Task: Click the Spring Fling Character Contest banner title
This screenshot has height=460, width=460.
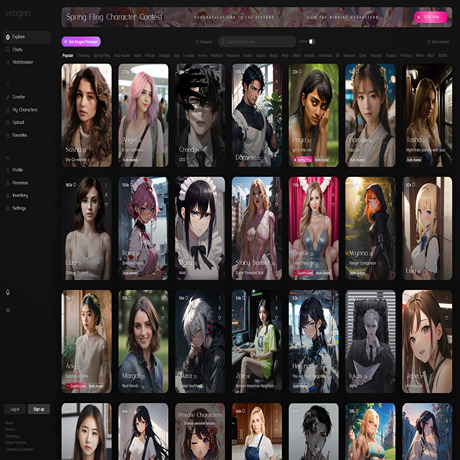Action: (114, 17)
